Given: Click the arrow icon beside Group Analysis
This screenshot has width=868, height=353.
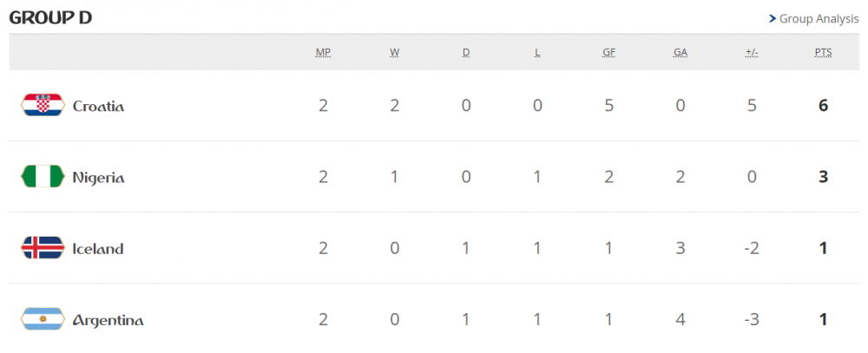Looking at the screenshot, I should click(773, 18).
